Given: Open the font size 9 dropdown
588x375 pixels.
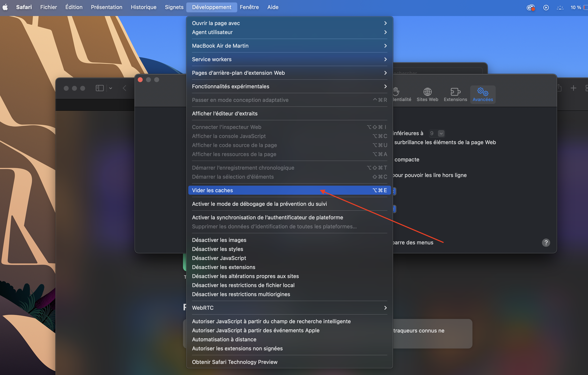Looking at the screenshot, I should click(437, 133).
